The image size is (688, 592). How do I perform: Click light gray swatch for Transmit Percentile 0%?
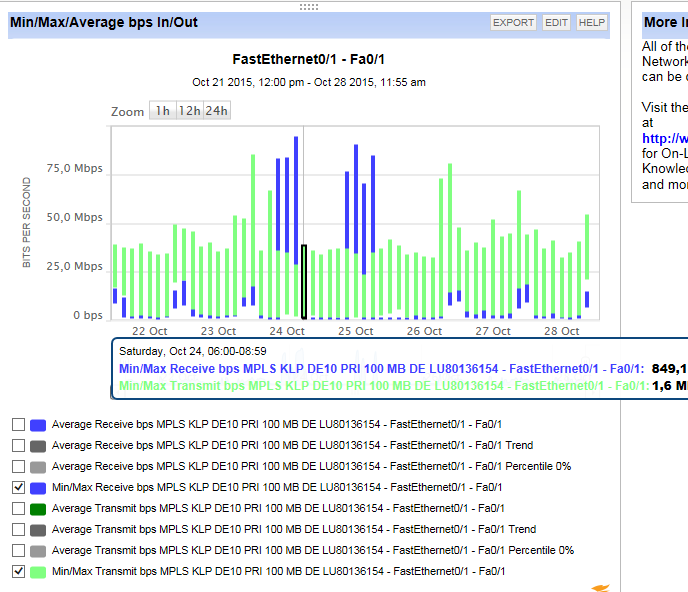38,551
